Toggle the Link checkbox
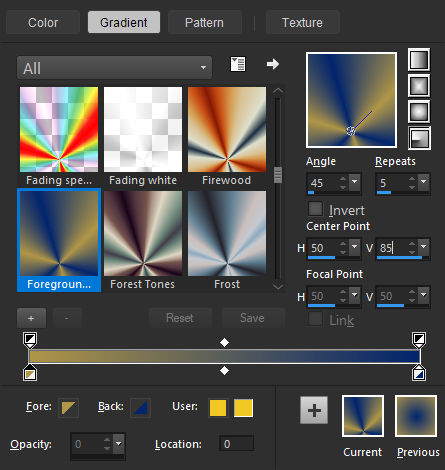The height and width of the screenshot is (470, 445). (315, 319)
